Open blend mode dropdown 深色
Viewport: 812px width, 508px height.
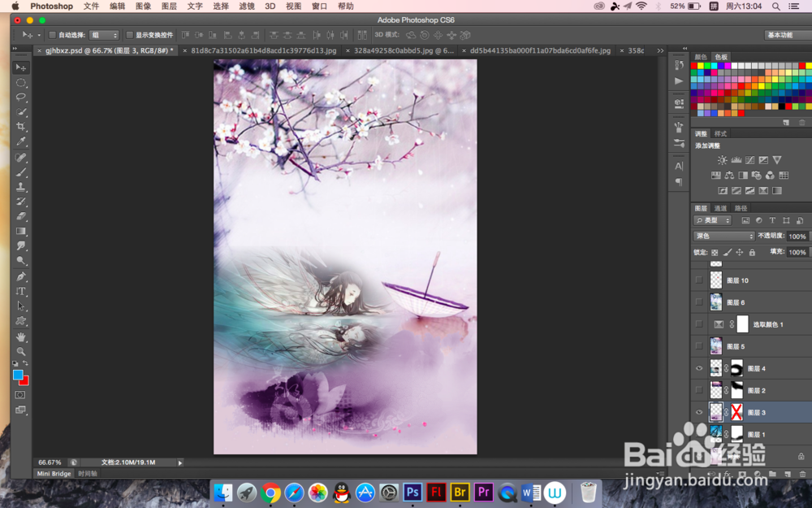724,236
